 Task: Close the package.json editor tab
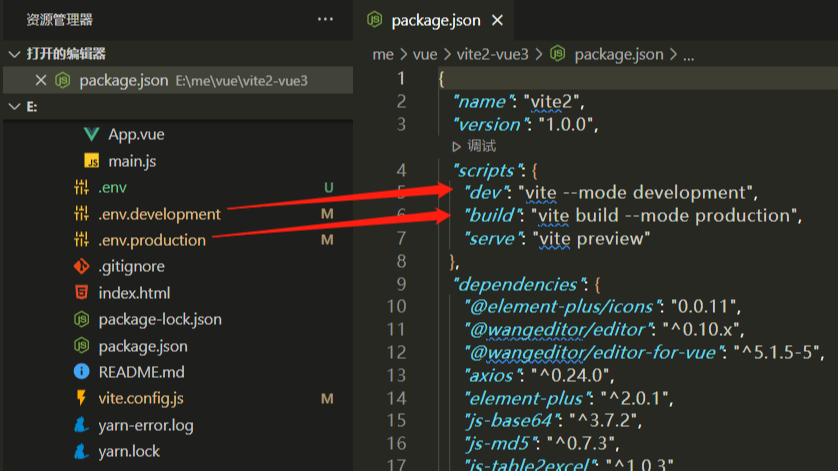(x=498, y=20)
